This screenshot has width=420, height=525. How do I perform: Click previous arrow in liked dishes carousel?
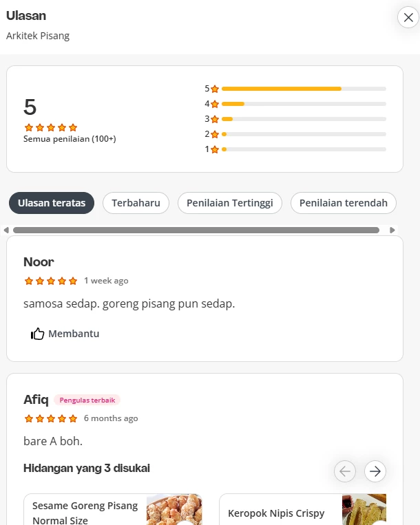(x=345, y=471)
